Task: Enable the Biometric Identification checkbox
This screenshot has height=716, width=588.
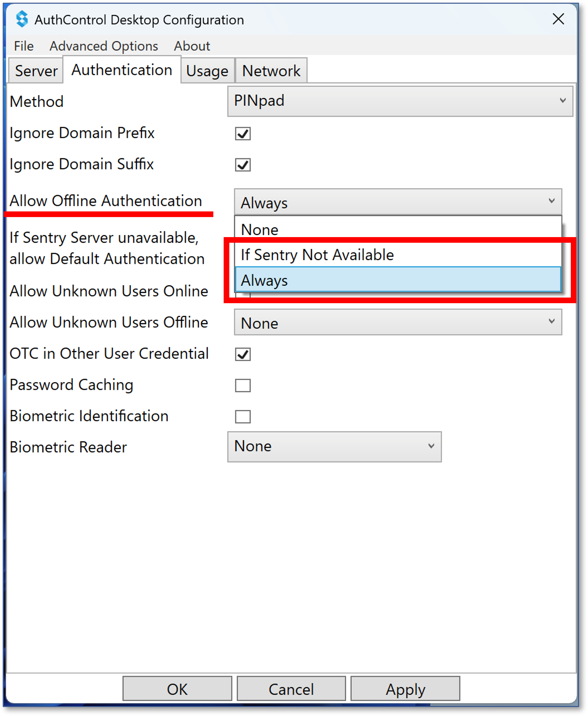Action: click(x=243, y=417)
